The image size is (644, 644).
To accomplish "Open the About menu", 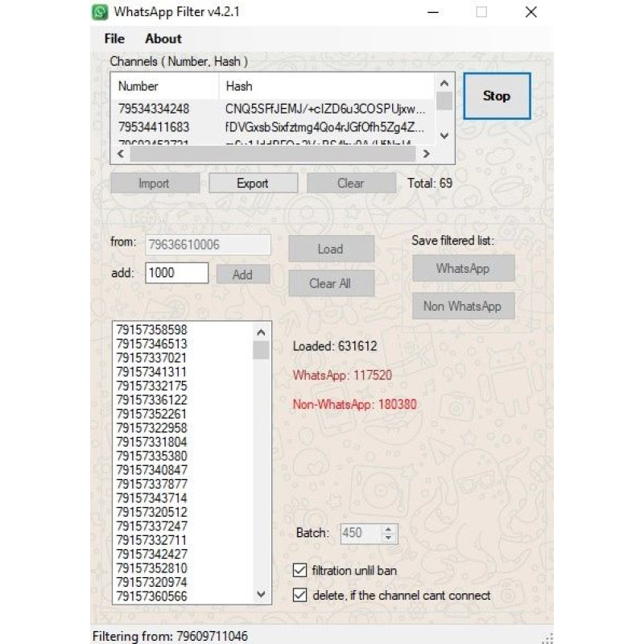I will click(163, 38).
